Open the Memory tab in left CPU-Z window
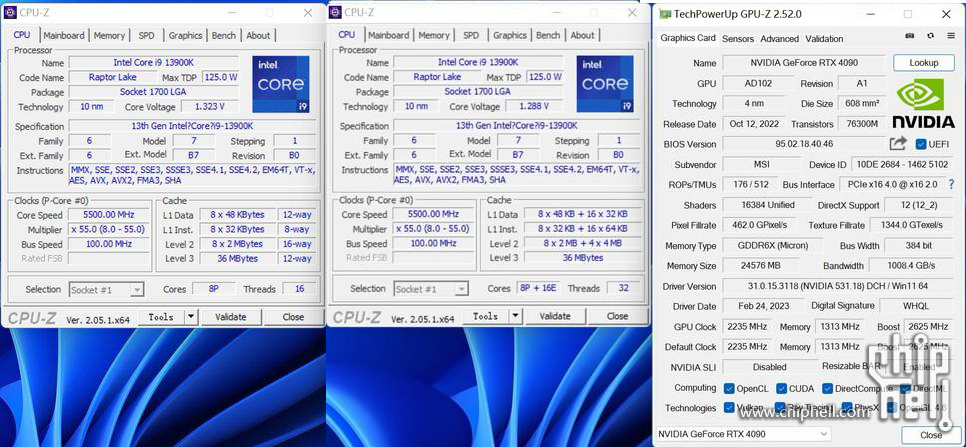Viewport: 966px width, 447px height. coord(109,35)
